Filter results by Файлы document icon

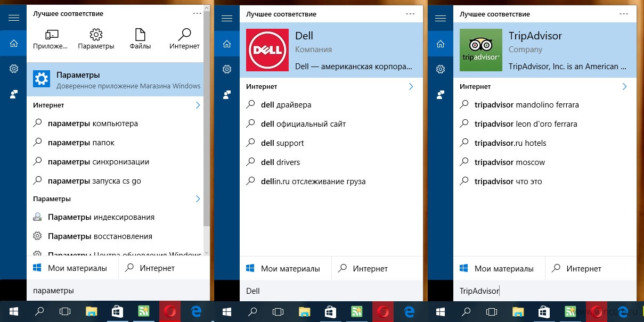click(140, 40)
